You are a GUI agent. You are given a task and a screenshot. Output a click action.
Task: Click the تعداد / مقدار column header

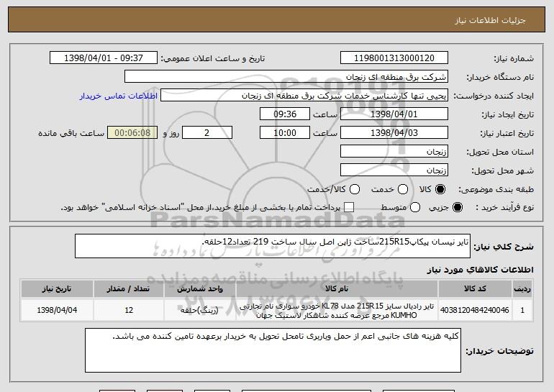click(129, 289)
